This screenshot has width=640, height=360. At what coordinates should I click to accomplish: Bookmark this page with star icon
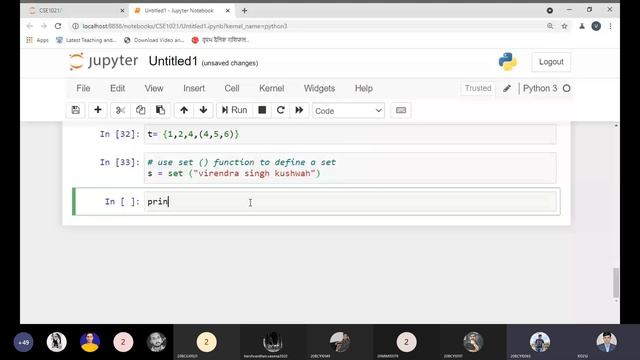[x=564, y=26]
